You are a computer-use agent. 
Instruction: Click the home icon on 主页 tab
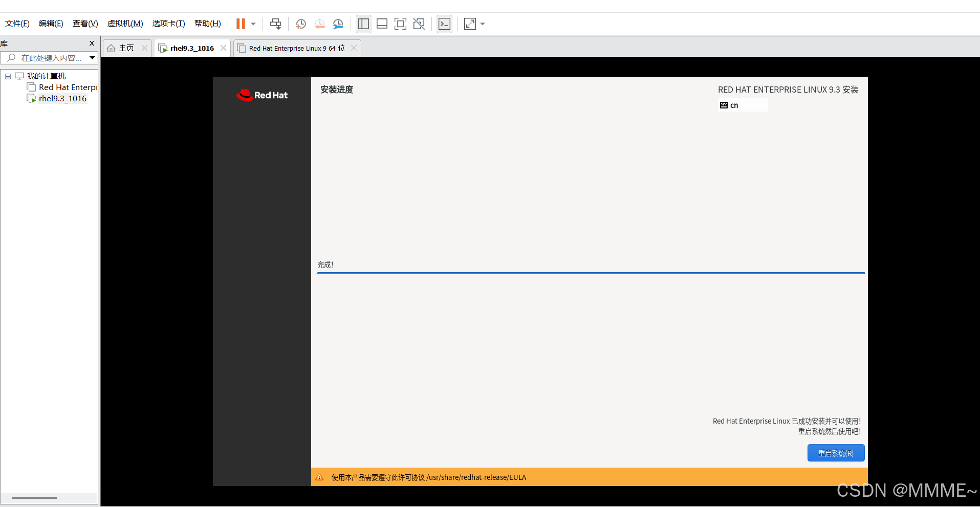[111, 48]
